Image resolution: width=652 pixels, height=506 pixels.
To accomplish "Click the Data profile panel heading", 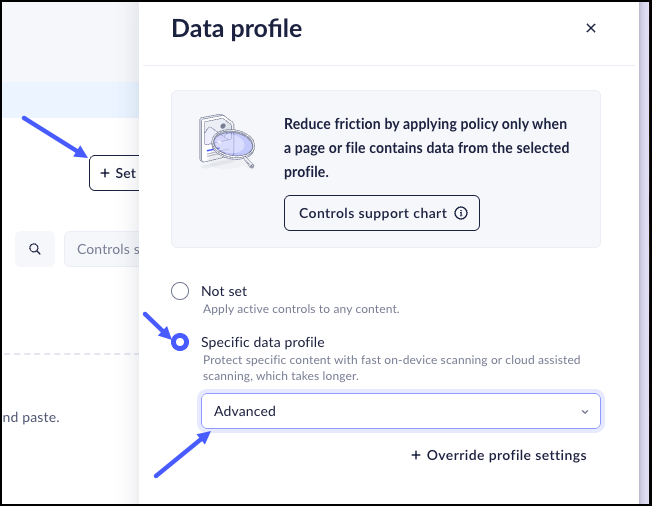I will pos(237,28).
